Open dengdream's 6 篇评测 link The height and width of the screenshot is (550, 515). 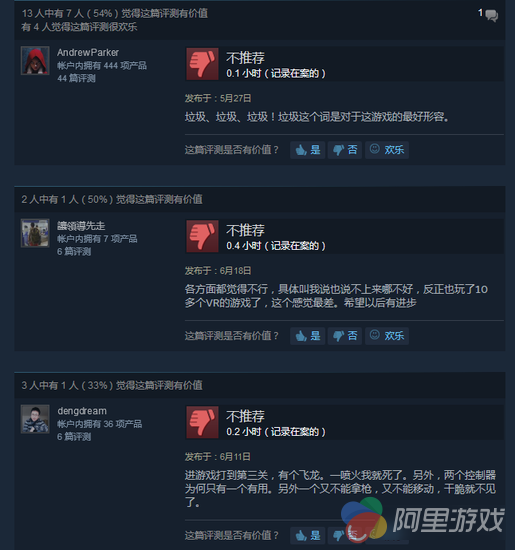click(x=74, y=437)
